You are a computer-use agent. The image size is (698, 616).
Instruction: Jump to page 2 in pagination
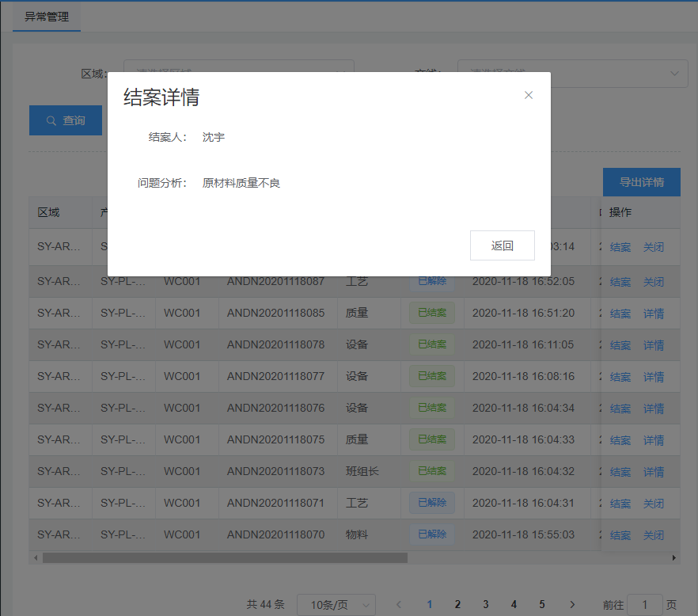point(457,604)
